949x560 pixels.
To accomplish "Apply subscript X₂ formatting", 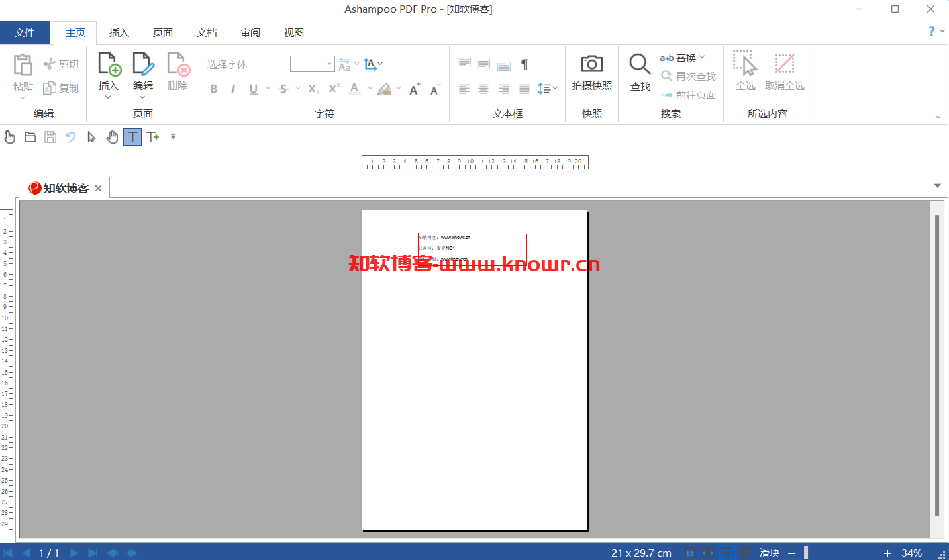I will [314, 89].
